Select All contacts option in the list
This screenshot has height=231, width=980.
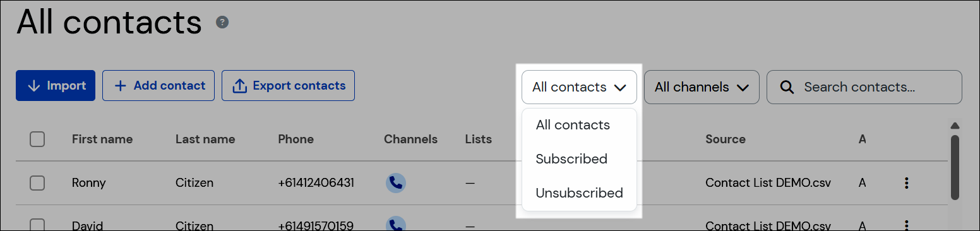pos(573,125)
